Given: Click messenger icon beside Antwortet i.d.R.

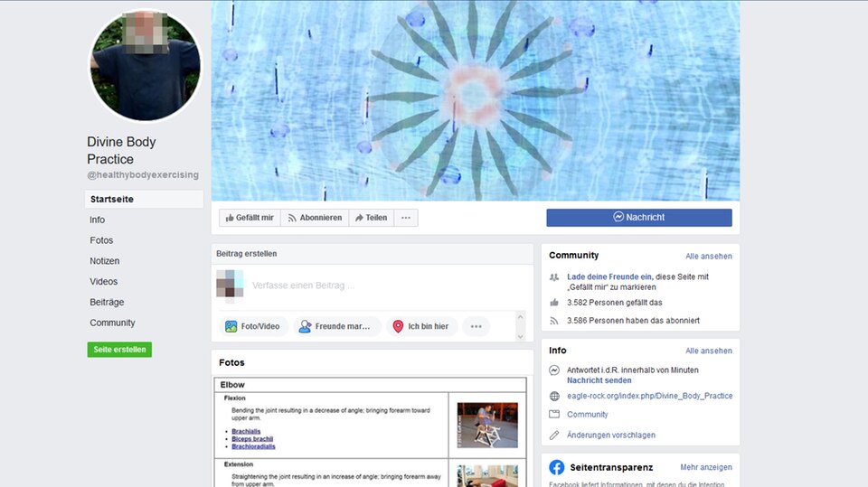Looking at the screenshot, I should point(554,370).
